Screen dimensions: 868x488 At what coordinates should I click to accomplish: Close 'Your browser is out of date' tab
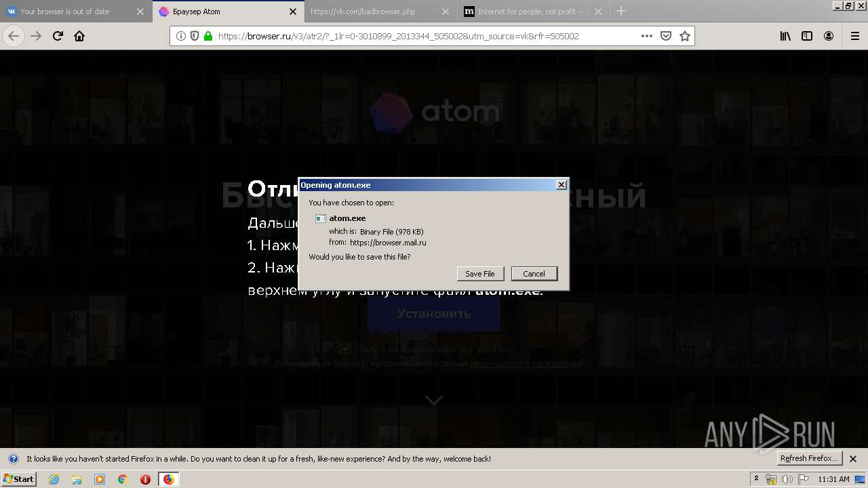click(x=140, y=12)
